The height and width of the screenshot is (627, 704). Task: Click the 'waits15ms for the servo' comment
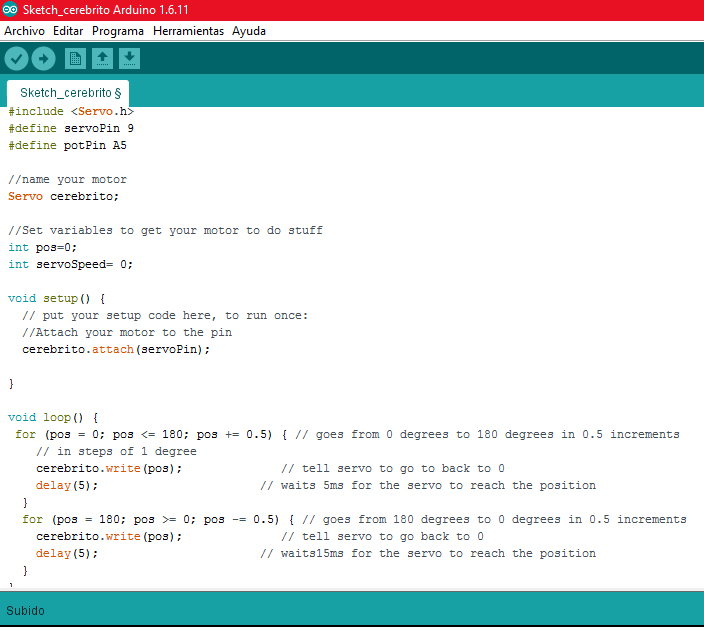point(428,554)
